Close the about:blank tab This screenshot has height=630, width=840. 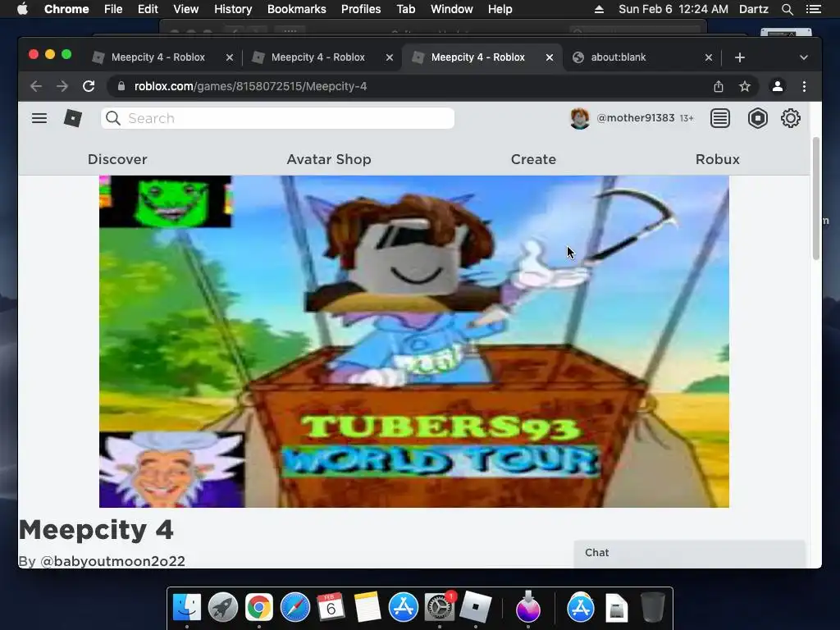(708, 57)
